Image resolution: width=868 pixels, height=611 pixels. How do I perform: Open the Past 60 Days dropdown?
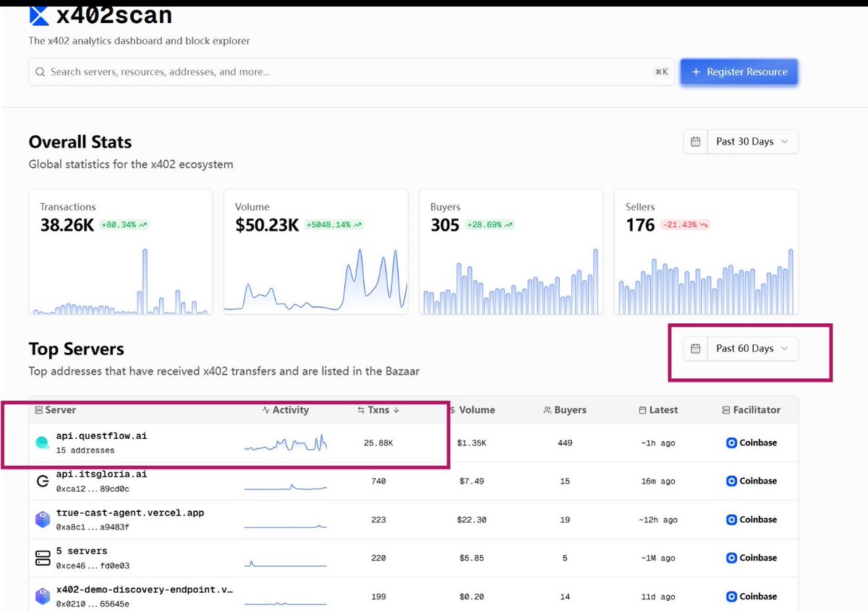pyautogui.click(x=752, y=348)
